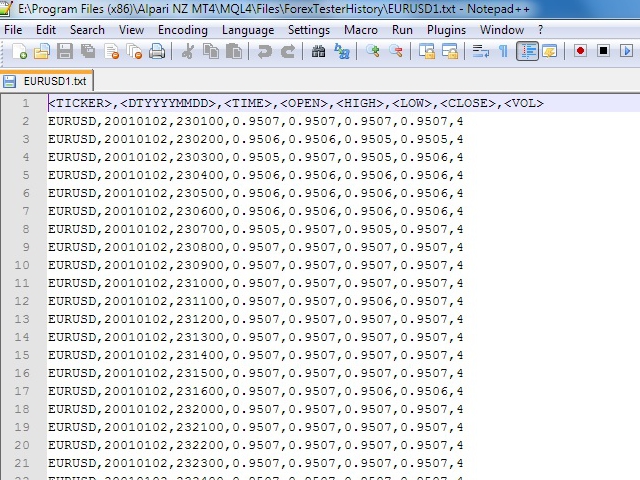Viewport: 640px width, 480px height.
Task: Click the user defined language icon
Action: 550,51
